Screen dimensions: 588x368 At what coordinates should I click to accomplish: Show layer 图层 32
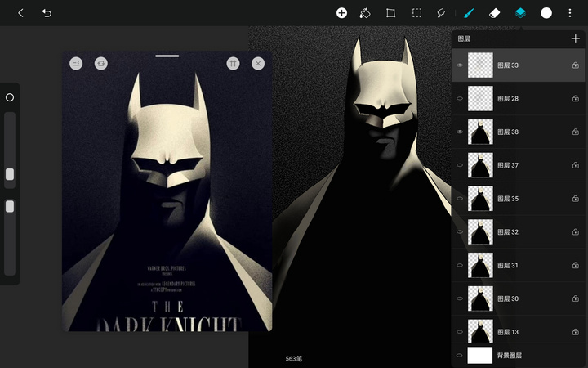(459, 232)
